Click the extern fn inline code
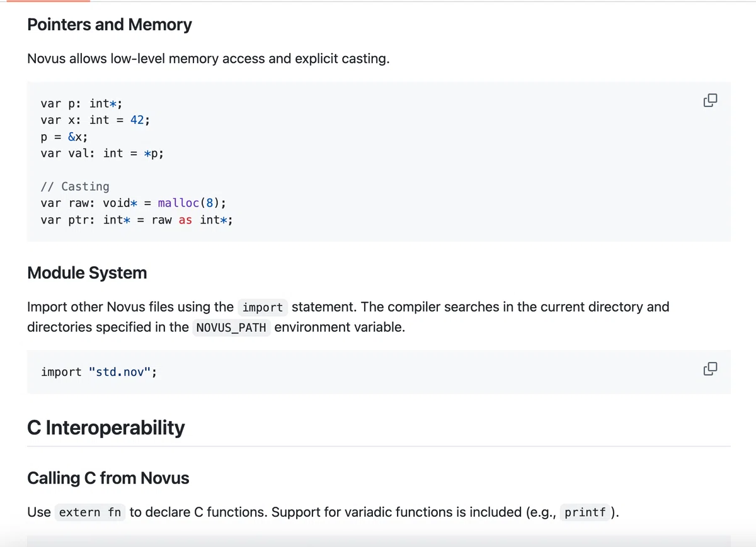The width and height of the screenshot is (756, 547). point(90,512)
